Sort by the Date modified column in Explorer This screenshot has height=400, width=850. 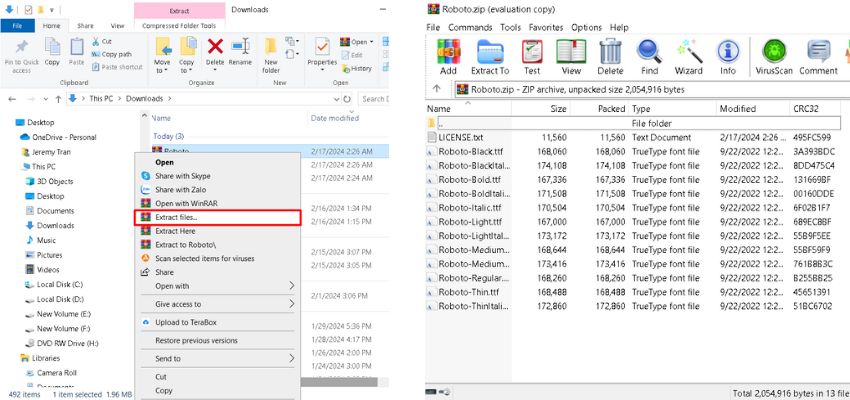click(x=335, y=118)
